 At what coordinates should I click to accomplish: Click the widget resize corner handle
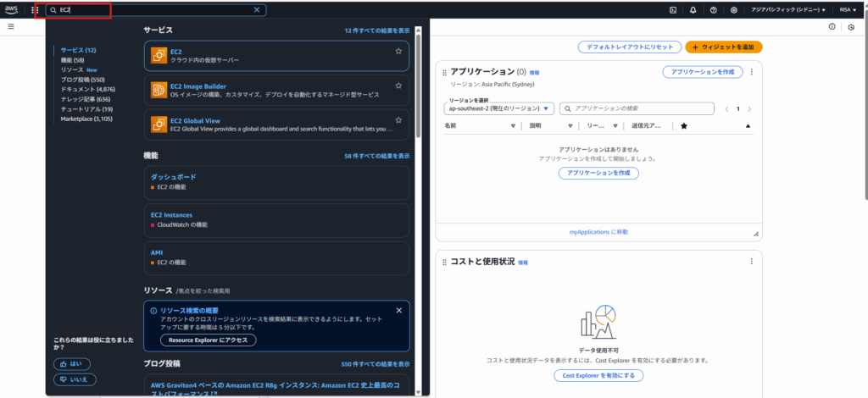coord(756,235)
